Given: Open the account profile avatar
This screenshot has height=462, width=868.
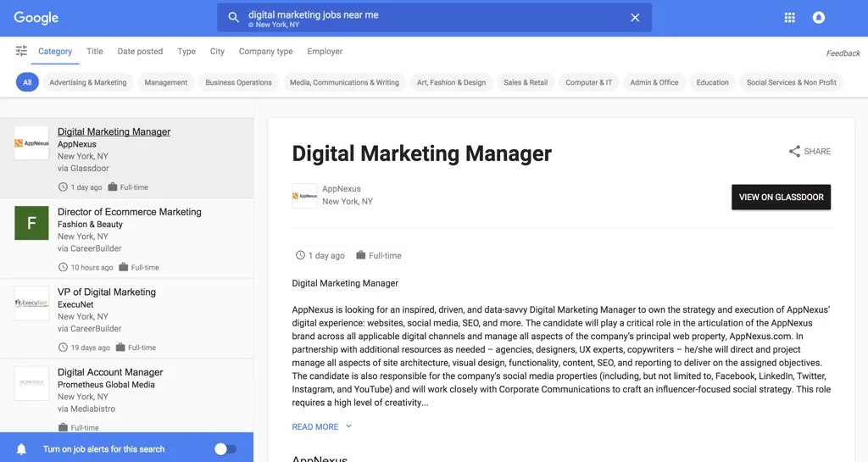Looking at the screenshot, I should (819, 18).
